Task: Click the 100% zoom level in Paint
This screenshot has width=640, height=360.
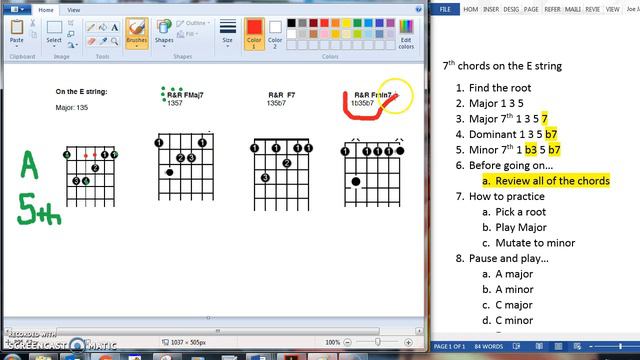Action: coord(332,342)
